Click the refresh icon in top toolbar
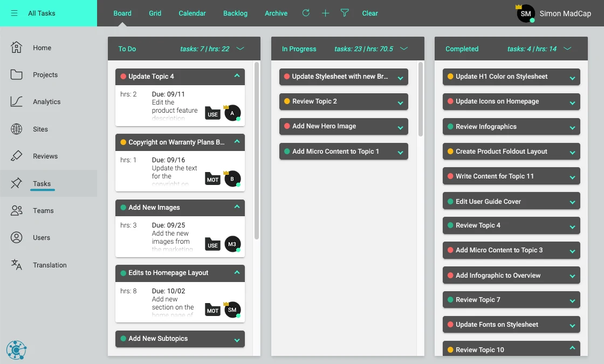 (x=306, y=13)
